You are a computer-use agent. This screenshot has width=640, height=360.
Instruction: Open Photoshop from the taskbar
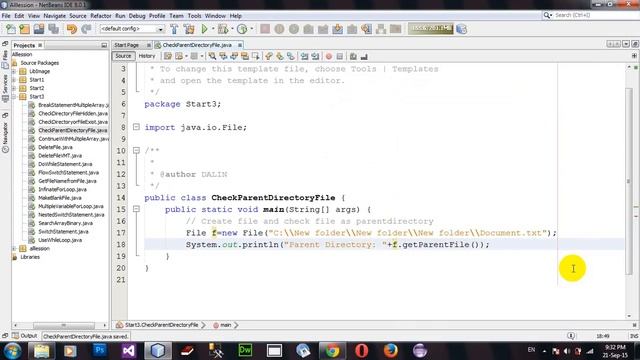tap(100, 350)
